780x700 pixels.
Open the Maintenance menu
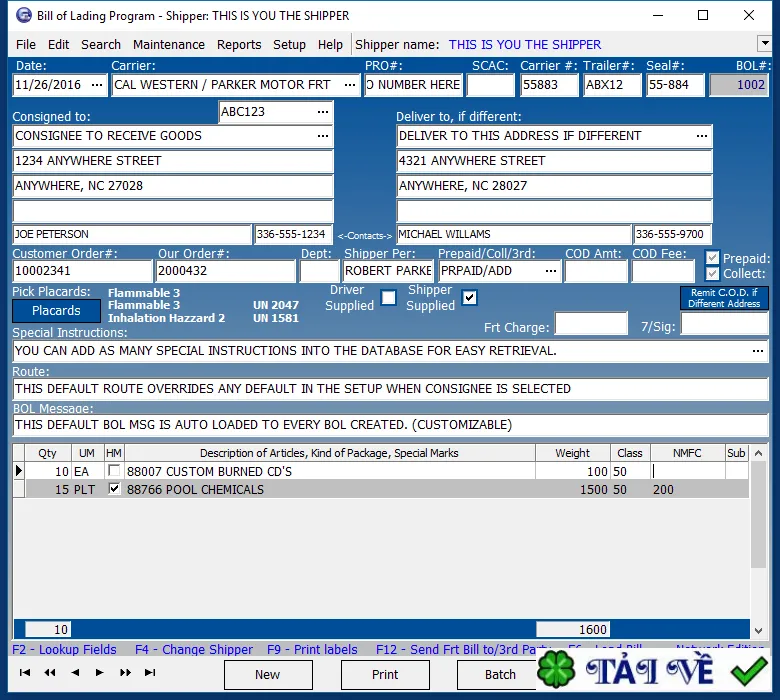(169, 44)
